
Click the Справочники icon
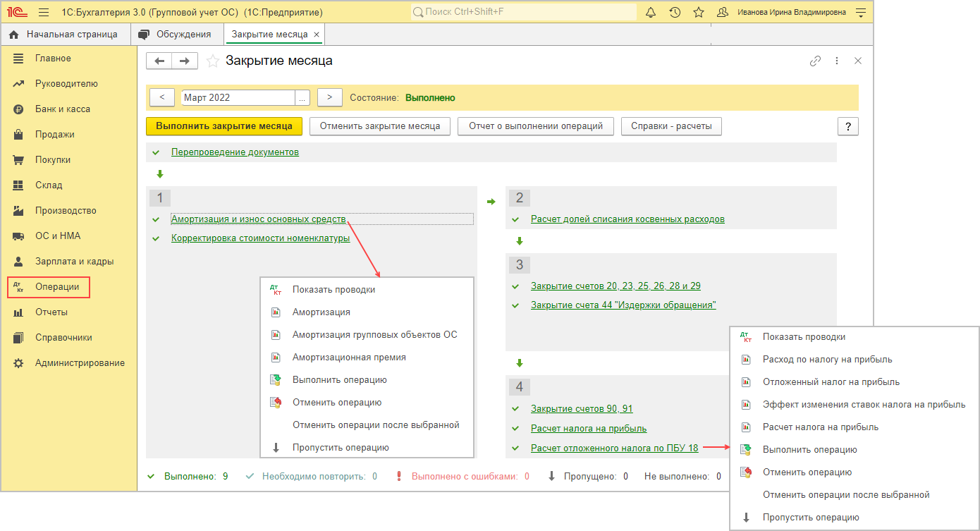tap(19, 337)
